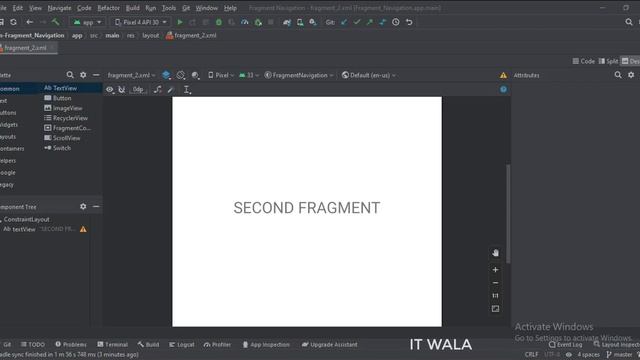Open the Profiler gauge icon in toolbar
The height and width of the screenshot is (360, 640).
coord(244,22)
